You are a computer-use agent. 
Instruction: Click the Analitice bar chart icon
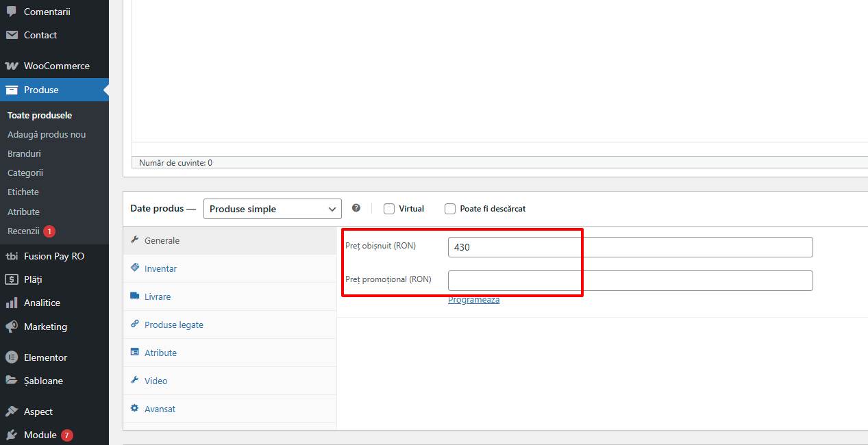[x=12, y=303]
